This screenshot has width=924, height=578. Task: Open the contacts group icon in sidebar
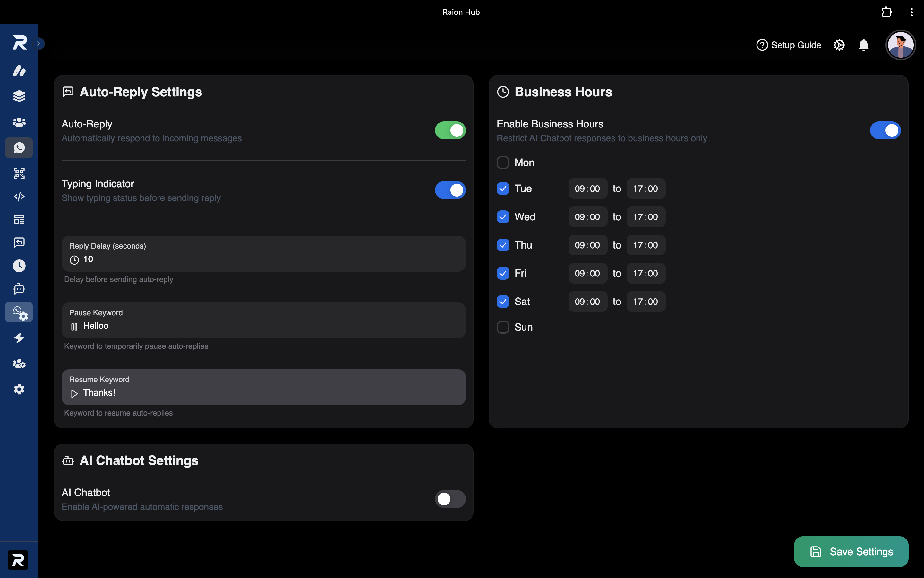(19, 122)
